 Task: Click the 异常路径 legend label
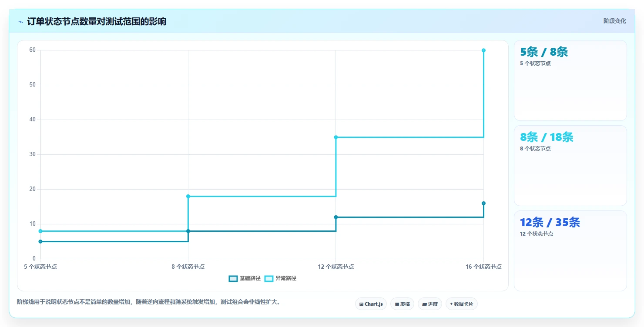tap(286, 278)
